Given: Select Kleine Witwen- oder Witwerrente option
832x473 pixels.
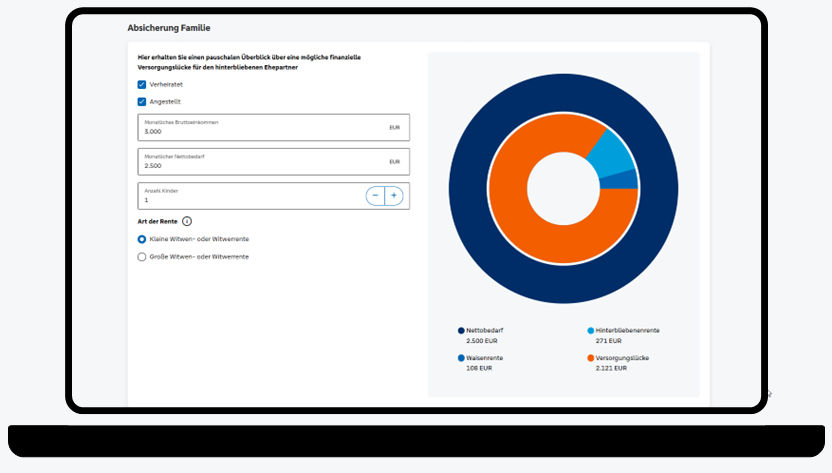Looking at the screenshot, I should click(x=142, y=239).
